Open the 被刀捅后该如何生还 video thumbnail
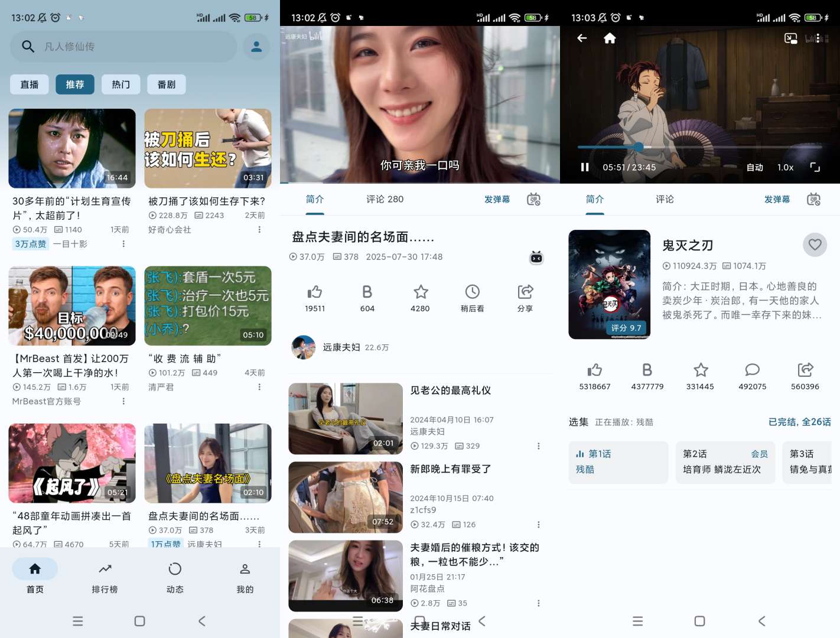The image size is (840, 638). [x=208, y=148]
